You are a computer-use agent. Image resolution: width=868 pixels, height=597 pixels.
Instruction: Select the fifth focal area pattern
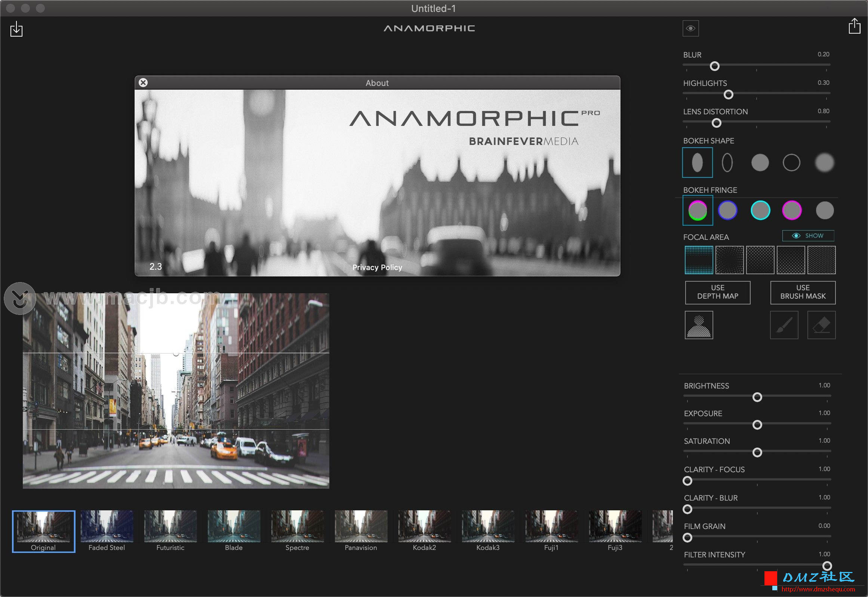pos(821,260)
